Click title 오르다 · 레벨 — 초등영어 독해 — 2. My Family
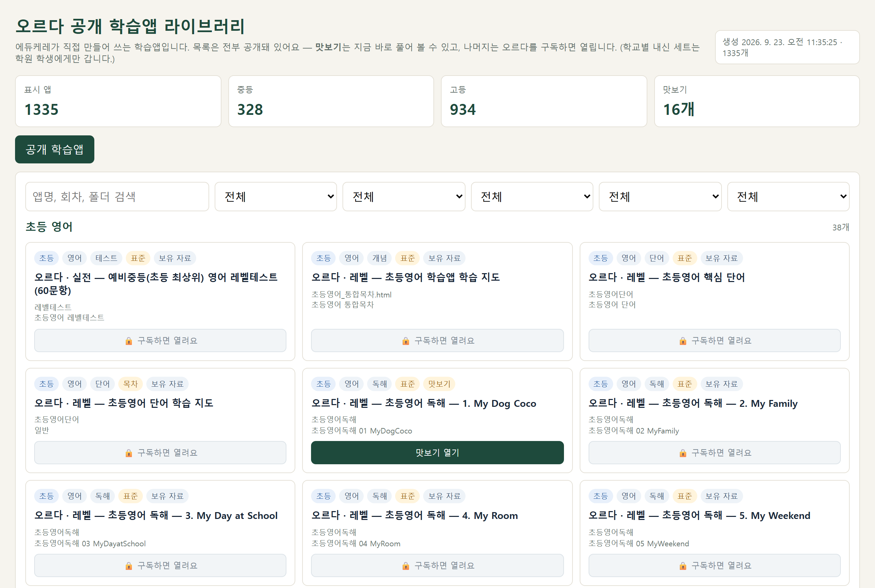The width and height of the screenshot is (875, 588). pos(693,403)
